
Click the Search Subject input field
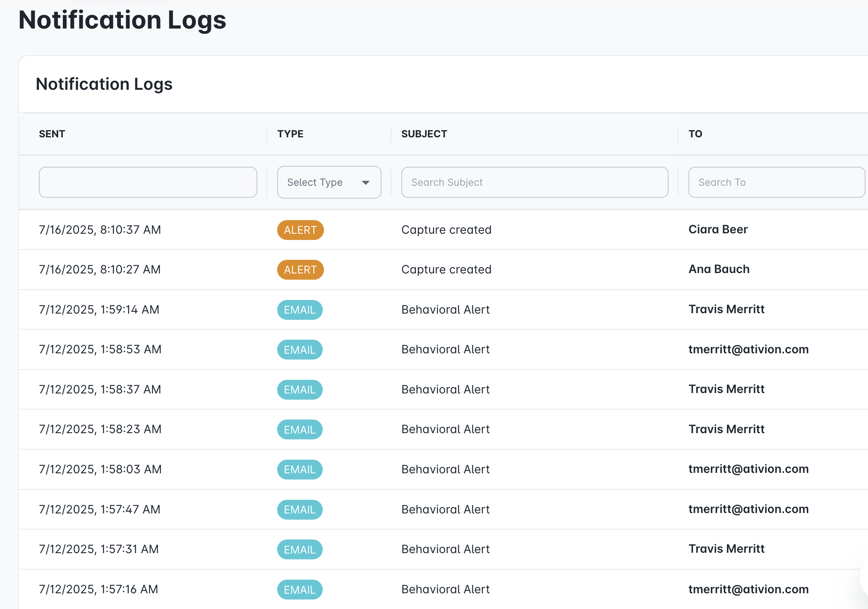534,182
